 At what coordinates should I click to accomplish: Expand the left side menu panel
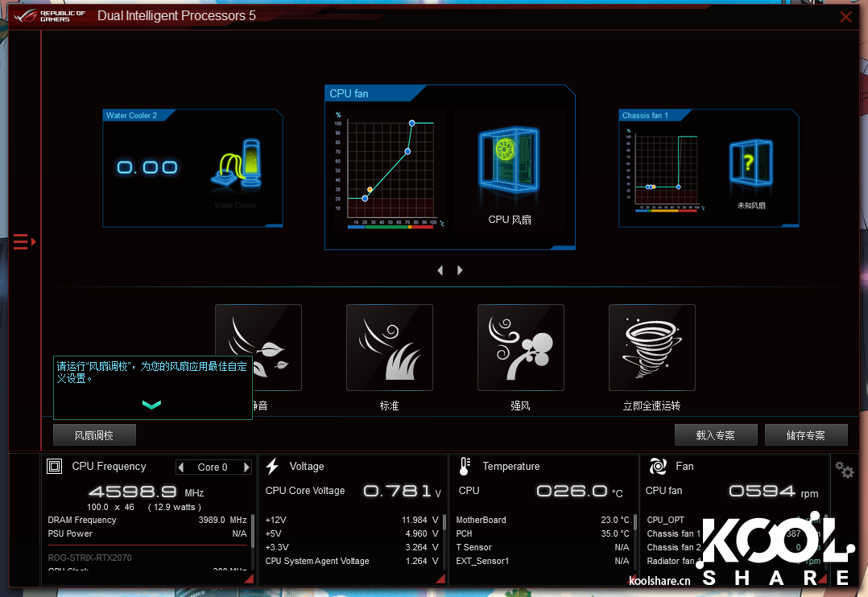click(x=24, y=241)
